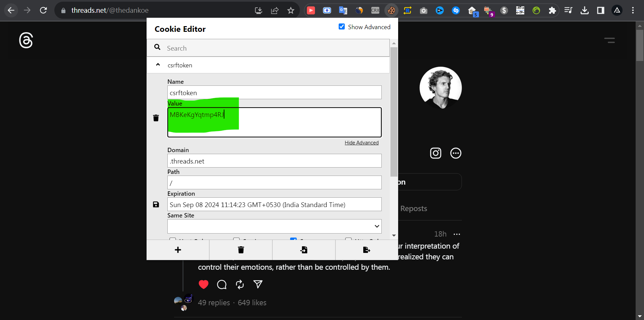
Task: Delete all cookies from bottom toolbar
Action: tap(241, 250)
